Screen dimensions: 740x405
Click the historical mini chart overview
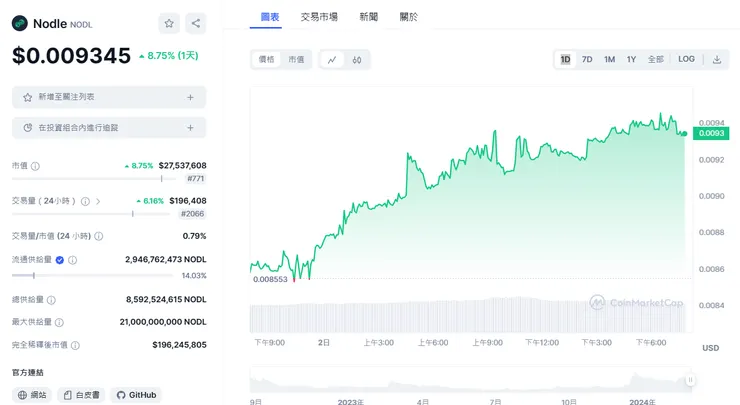pyautogui.click(x=471, y=381)
